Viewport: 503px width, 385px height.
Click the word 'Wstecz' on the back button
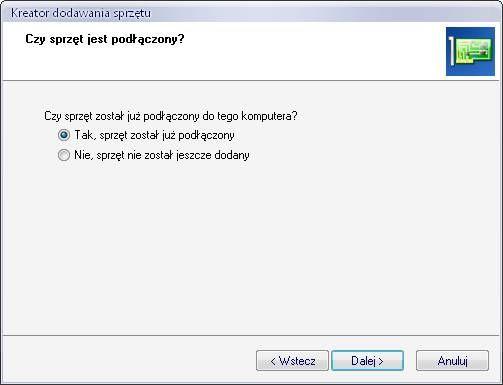pyautogui.click(x=297, y=361)
